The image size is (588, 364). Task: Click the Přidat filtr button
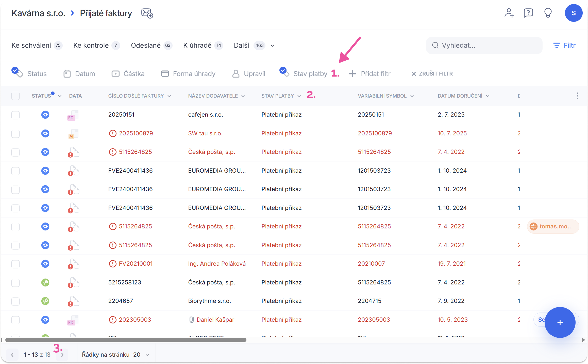click(x=370, y=74)
